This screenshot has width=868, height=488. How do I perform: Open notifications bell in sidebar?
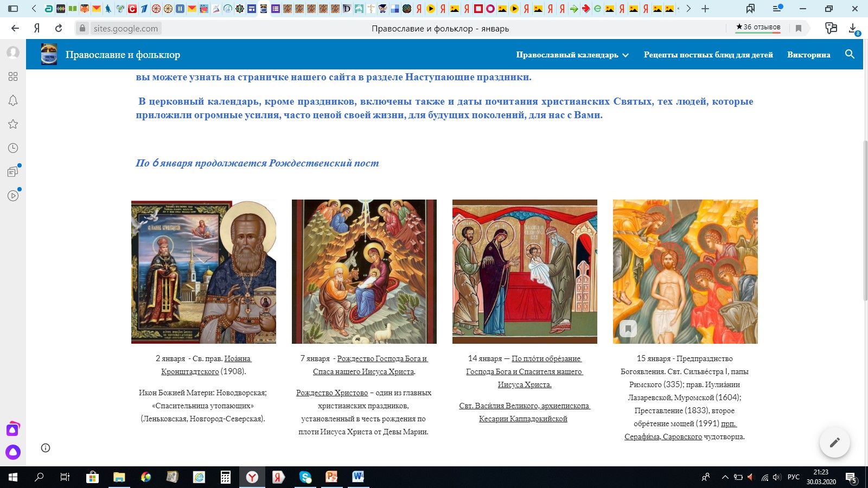coord(13,100)
